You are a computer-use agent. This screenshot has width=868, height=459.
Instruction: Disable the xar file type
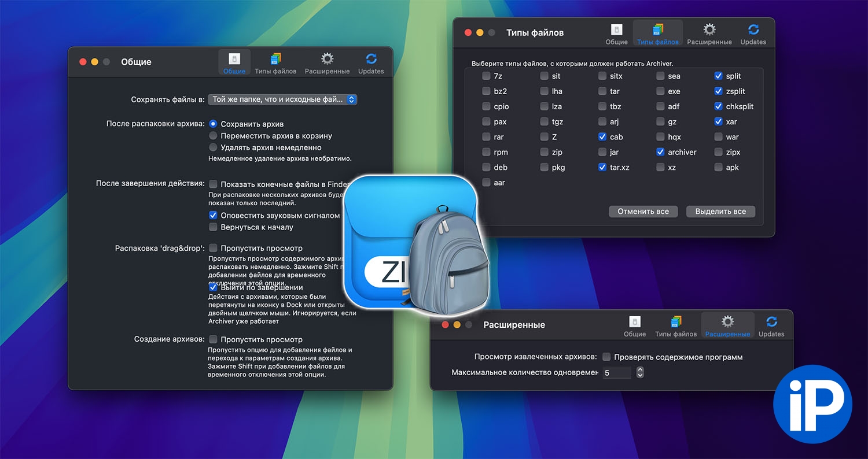coord(718,121)
